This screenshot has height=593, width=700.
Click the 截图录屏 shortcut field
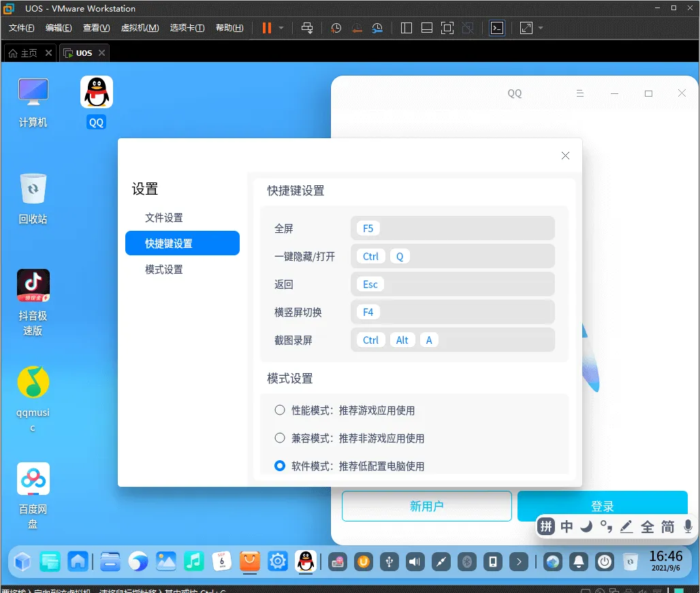click(453, 340)
